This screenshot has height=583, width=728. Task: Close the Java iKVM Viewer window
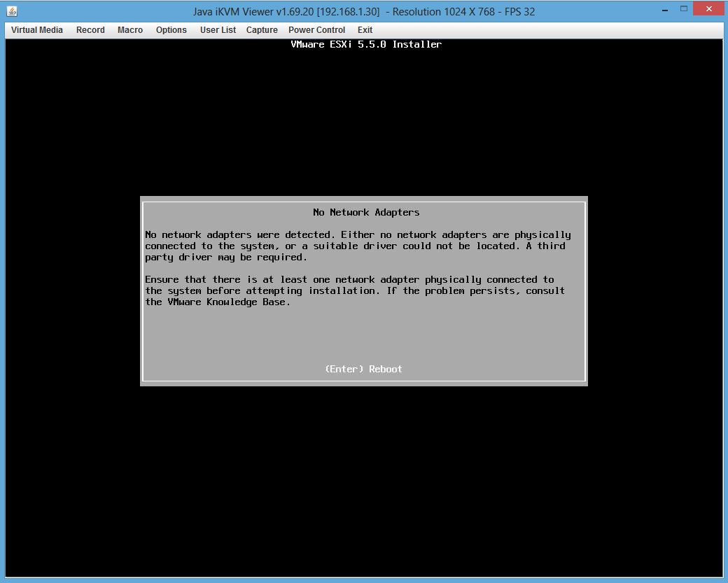pyautogui.click(x=708, y=9)
